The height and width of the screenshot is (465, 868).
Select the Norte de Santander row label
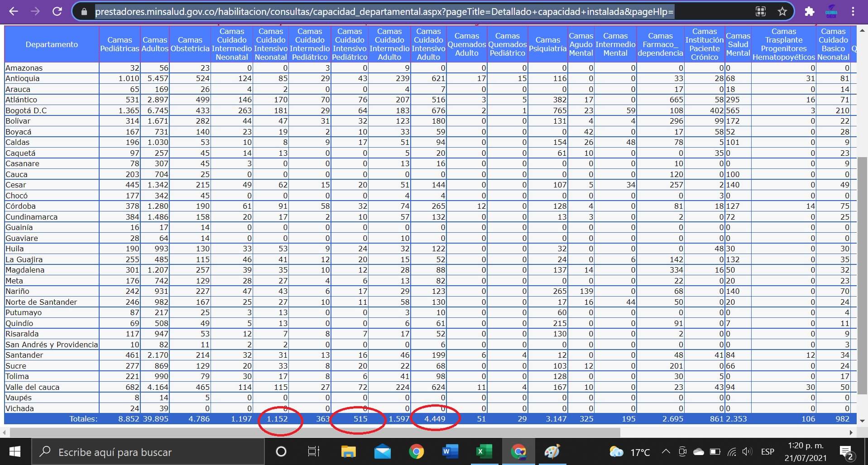click(x=41, y=302)
